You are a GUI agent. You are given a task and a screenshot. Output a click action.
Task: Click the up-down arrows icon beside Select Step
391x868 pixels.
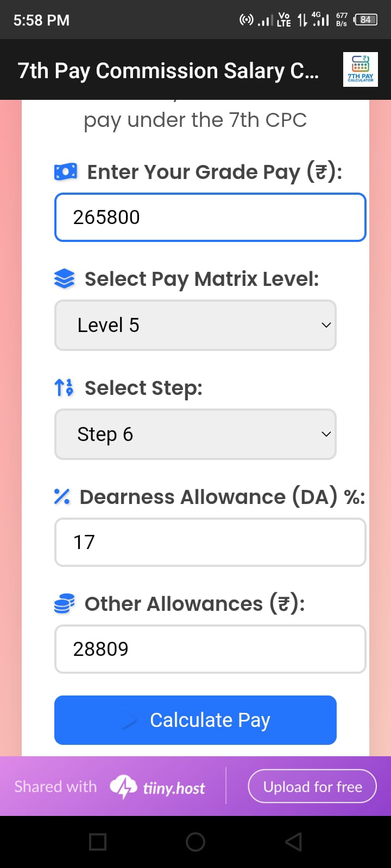(65, 387)
